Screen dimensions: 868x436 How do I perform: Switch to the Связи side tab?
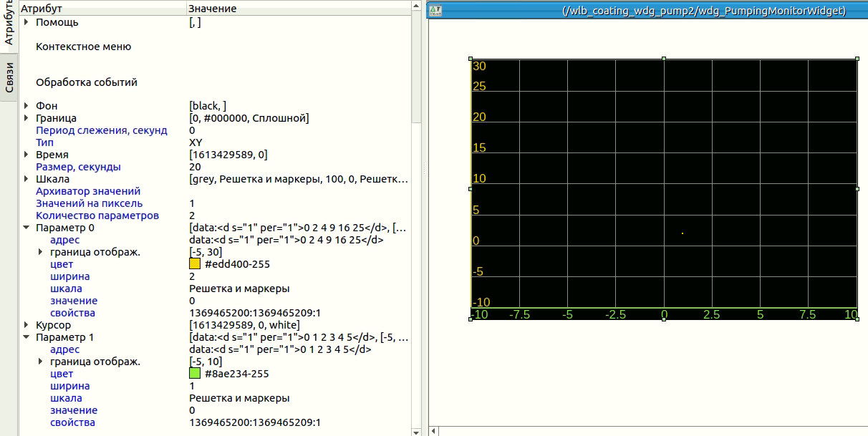click(9, 78)
